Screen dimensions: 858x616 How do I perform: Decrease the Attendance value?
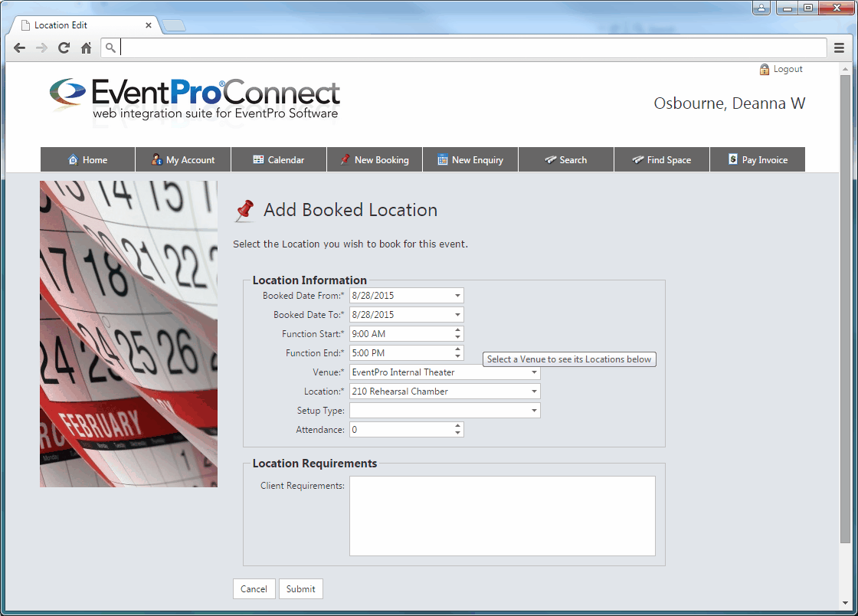click(457, 433)
